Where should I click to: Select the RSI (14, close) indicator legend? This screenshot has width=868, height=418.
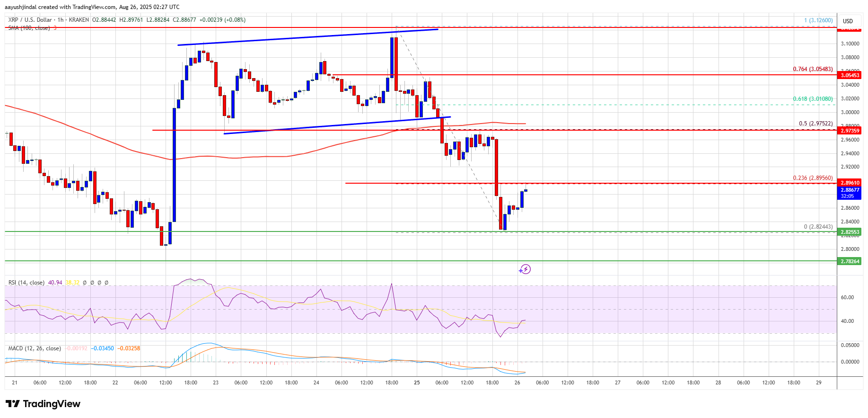[26, 283]
